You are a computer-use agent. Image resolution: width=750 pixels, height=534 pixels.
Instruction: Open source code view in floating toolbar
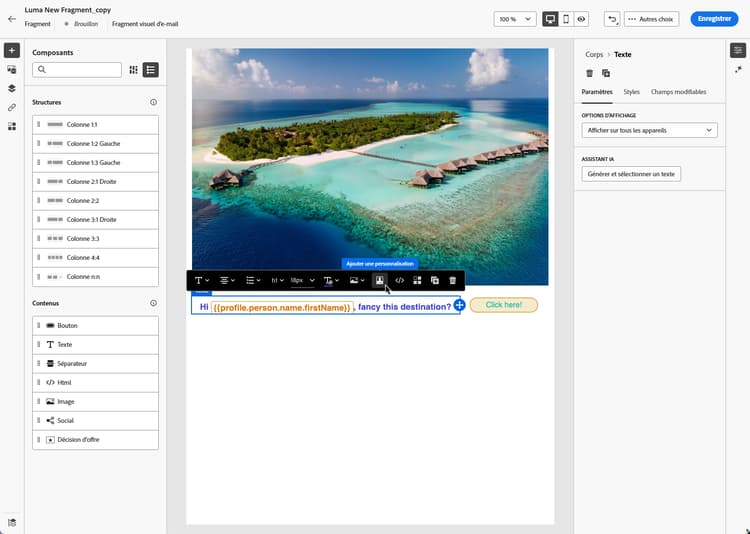tap(400, 281)
